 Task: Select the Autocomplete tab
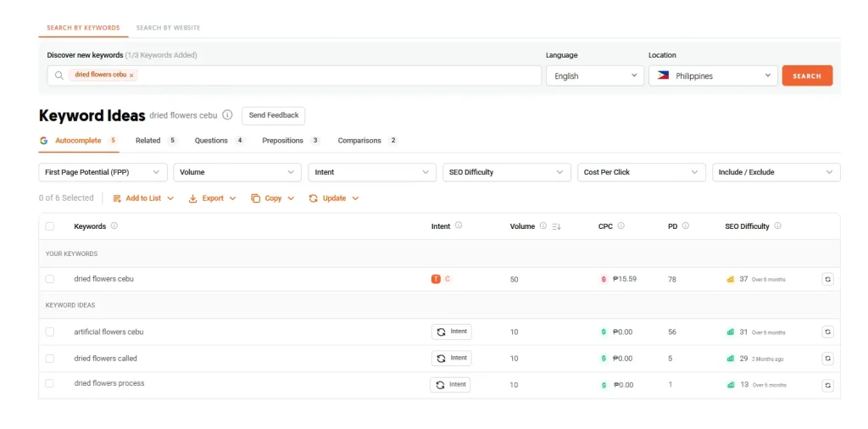[x=78, y=141]
